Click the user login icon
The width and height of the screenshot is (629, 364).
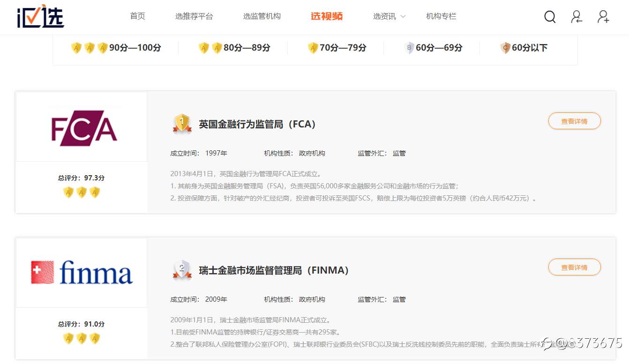click(577, 17)
